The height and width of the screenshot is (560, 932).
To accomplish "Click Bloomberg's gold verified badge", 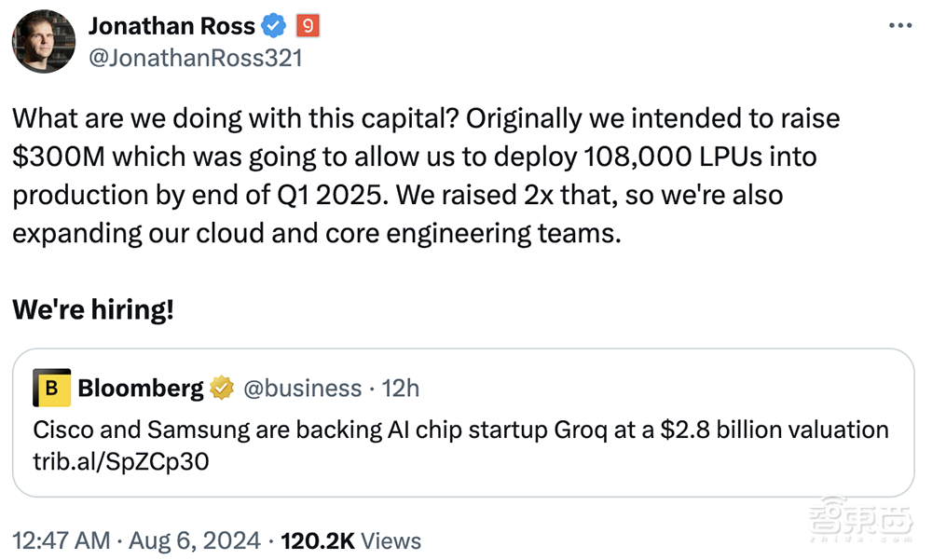I will tap(221, 388).
